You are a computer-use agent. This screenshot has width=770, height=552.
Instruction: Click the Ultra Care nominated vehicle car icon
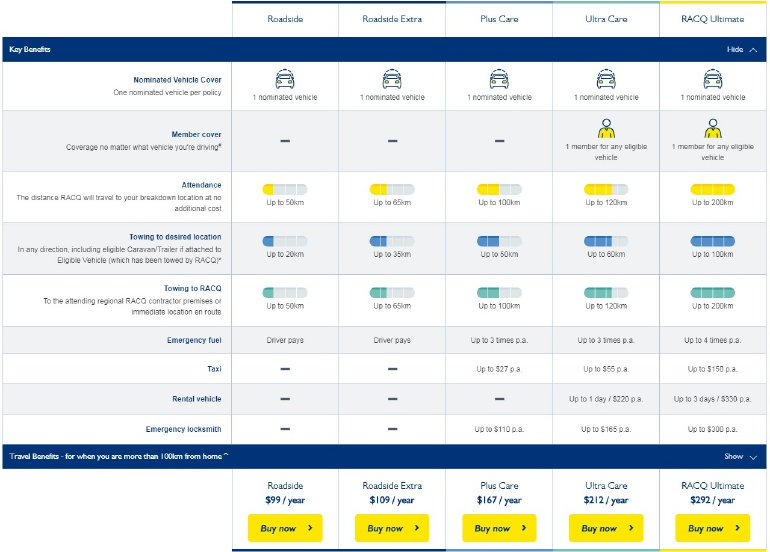(606, 79)
